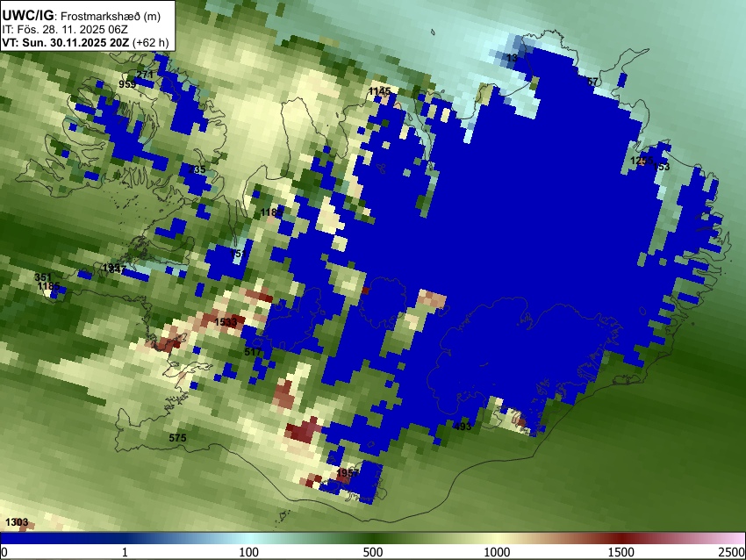Click the map value '1255' in the east

click(642, 161)
